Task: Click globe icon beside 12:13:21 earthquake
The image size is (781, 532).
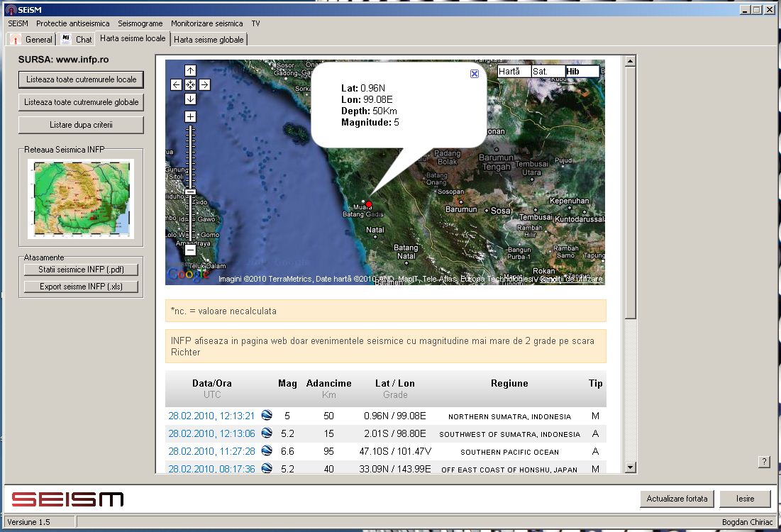Action: coord(267,416)
